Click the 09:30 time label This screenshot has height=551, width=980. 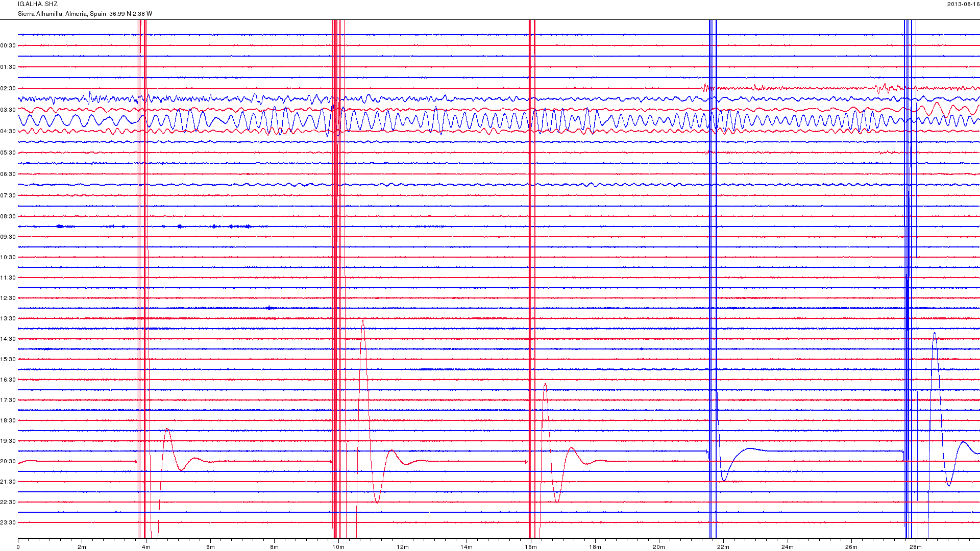8,237
